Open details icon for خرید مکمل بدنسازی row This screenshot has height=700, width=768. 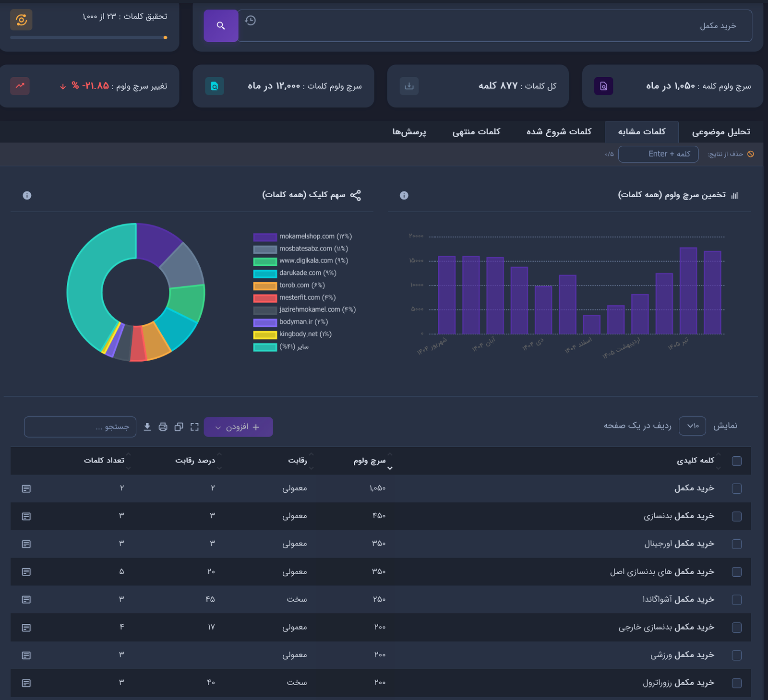[x=26, y=516]
